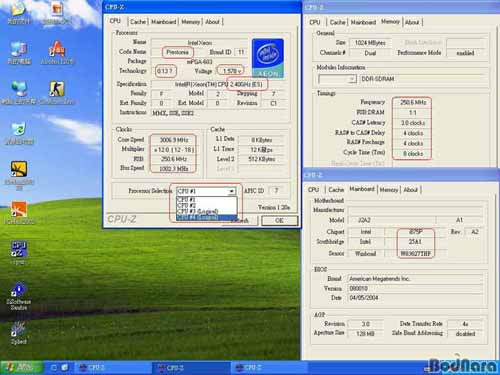Switch to the Cache tab in the Memory window

337,22
